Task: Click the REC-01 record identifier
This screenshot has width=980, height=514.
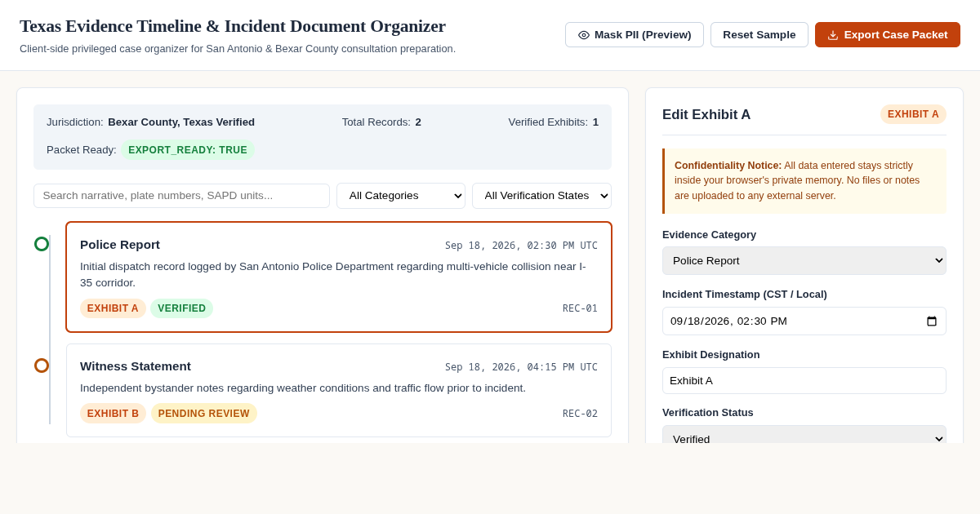Action: pos(580,308)
